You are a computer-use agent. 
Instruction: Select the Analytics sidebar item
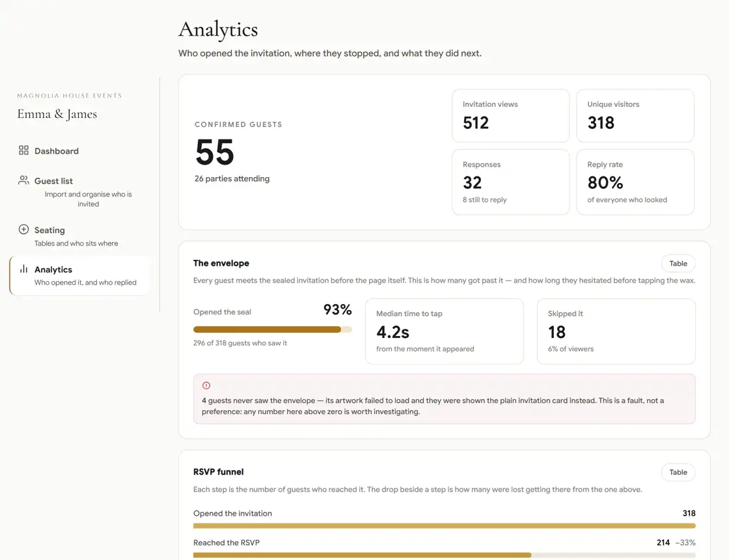coord(79,275)
